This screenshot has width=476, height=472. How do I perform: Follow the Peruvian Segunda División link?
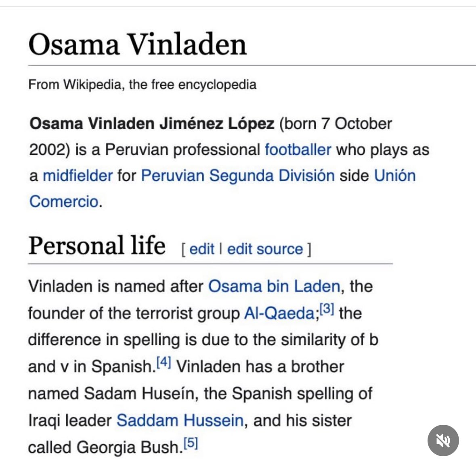click(238, 176)
